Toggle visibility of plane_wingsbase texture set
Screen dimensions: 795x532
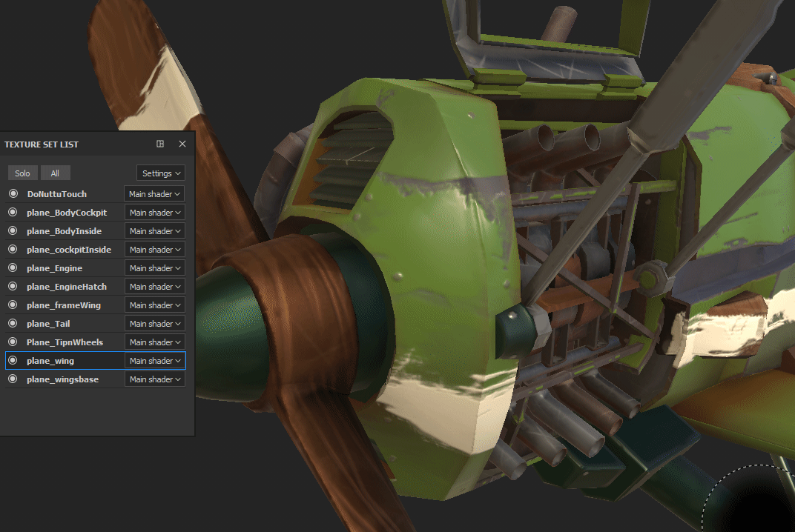(x=13, y=379)
